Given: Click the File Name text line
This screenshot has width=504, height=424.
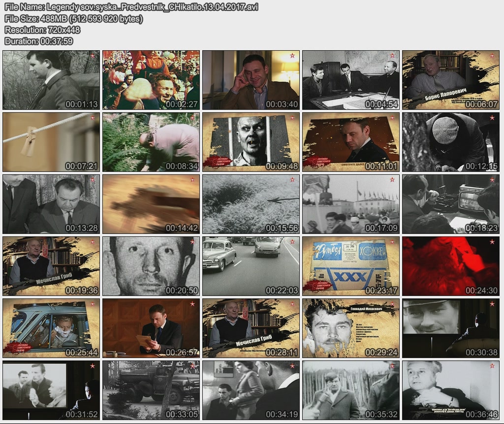Looking at the screenshot, I should click(131, 7).
